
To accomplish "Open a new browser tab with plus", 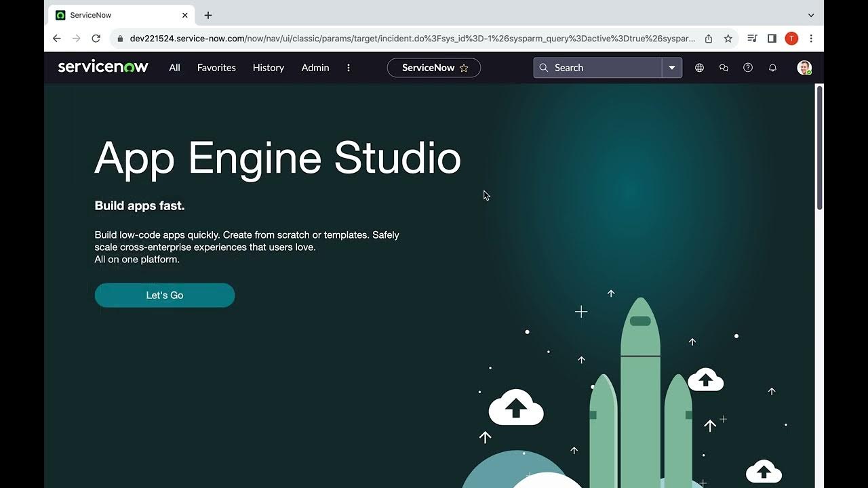I will pyautogui.click(x=208, y=15).
